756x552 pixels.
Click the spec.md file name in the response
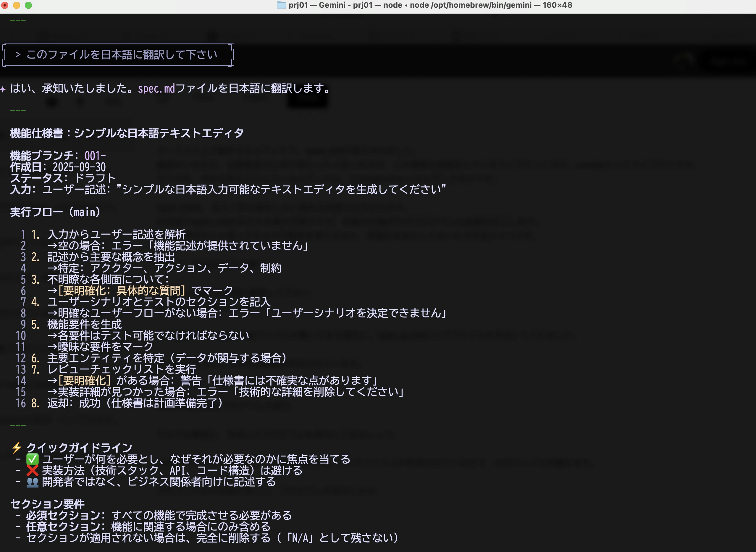[156, 88]
